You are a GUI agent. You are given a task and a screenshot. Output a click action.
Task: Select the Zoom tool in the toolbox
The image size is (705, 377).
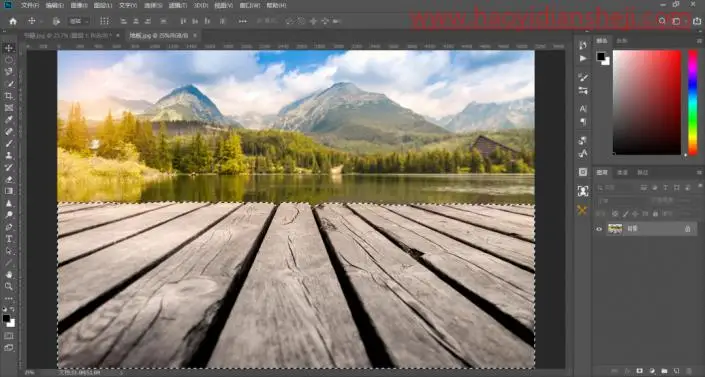click(x=9, y=286)
